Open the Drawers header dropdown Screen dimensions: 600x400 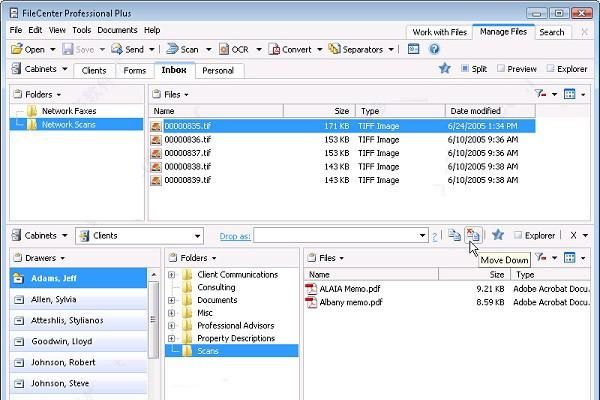(63, 258)
